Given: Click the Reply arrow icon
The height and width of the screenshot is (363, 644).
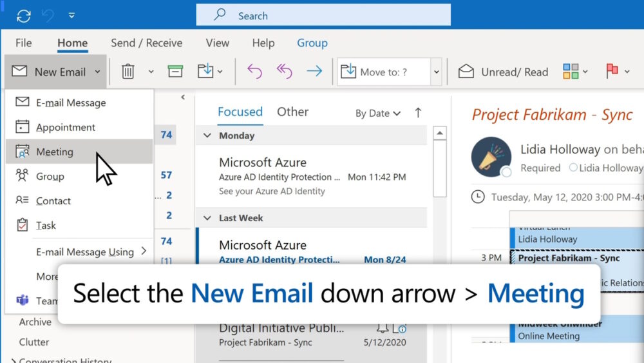Looking at the screenshot, I should tap(254, 71).
